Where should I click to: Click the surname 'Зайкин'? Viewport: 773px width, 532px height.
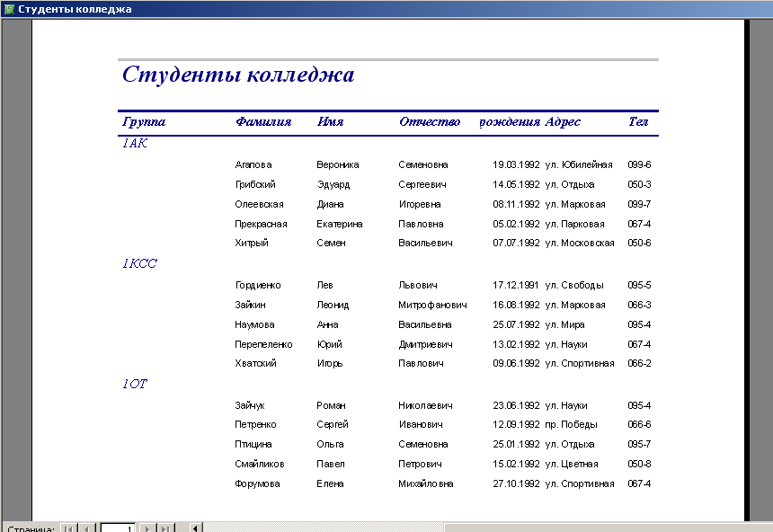click(250, 305)
